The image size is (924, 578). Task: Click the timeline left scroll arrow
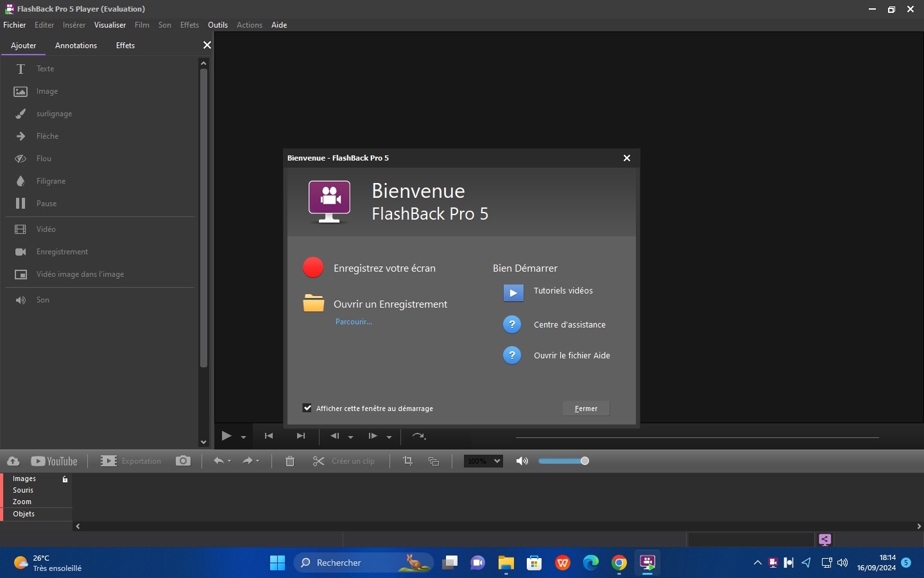[78, 526]
